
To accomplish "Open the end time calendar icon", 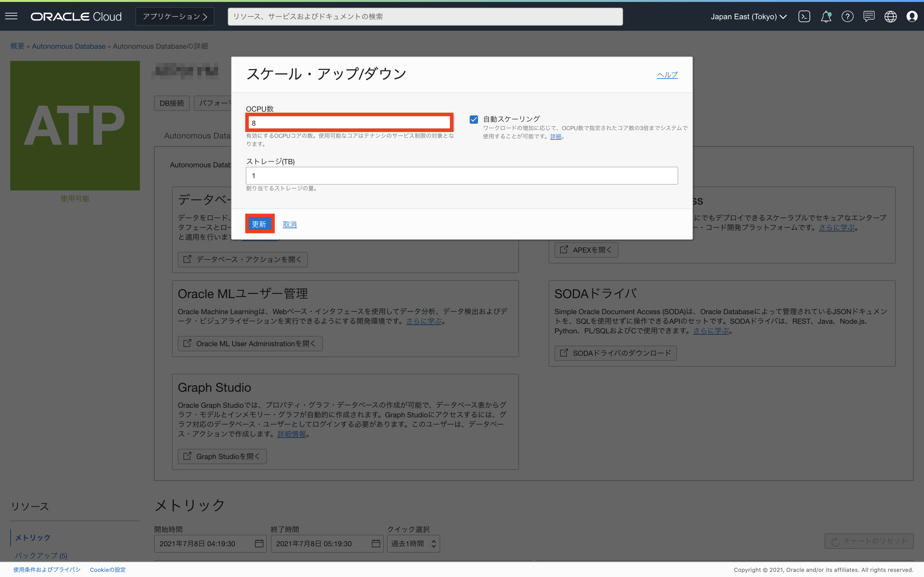I will coord(376,543).
